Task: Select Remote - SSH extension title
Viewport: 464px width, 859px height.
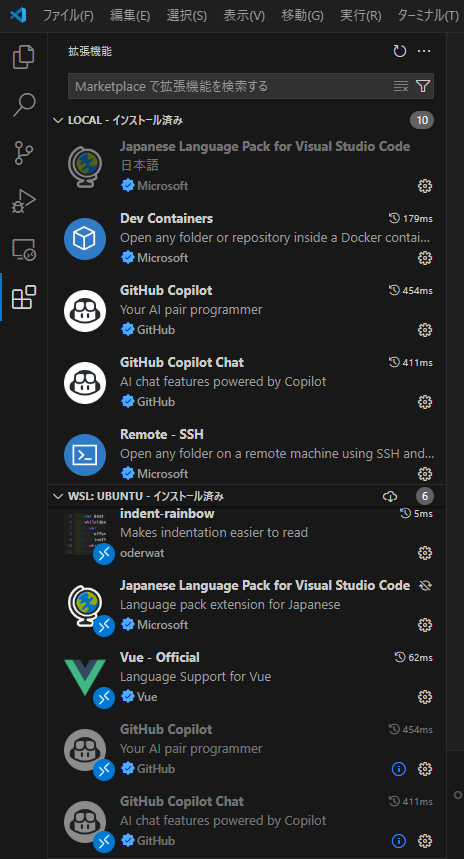Action: [x=162, y=434]
